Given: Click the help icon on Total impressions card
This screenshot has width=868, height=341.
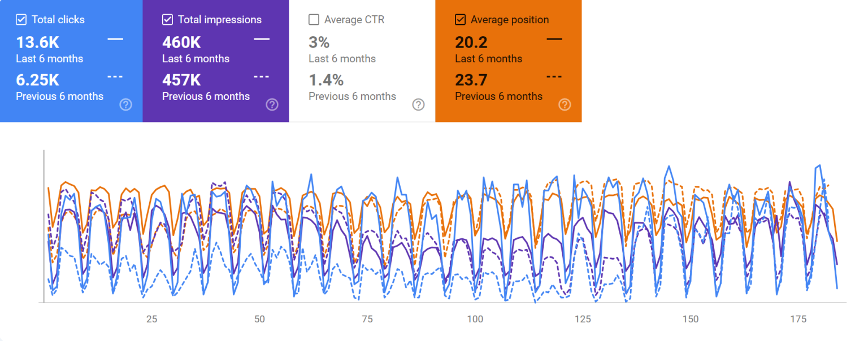Looking at the screenshot, I should [x=272, y=104].
